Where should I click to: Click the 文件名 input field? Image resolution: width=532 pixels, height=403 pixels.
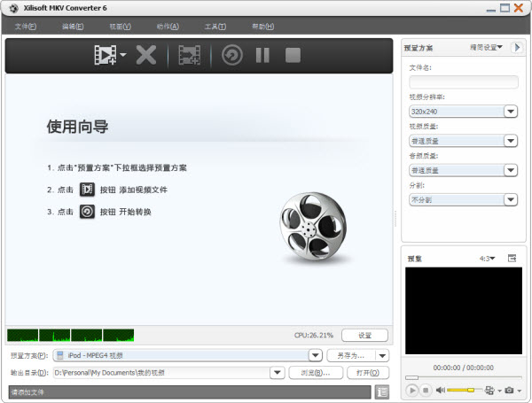464,82
